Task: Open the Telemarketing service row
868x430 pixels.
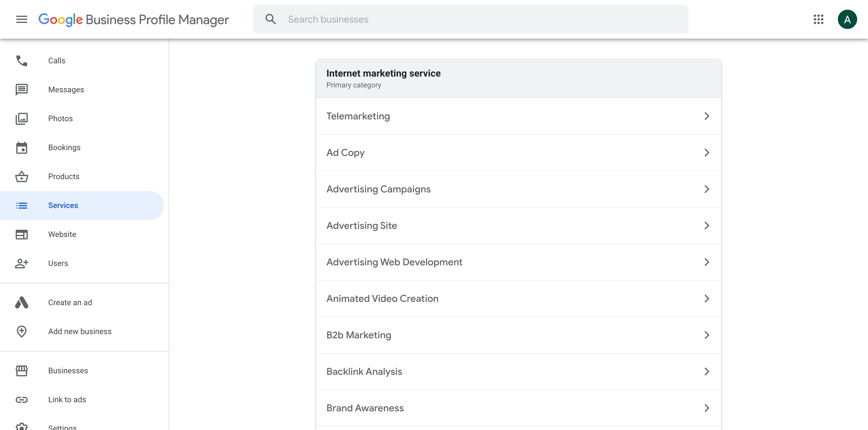Action: point(518,116)
